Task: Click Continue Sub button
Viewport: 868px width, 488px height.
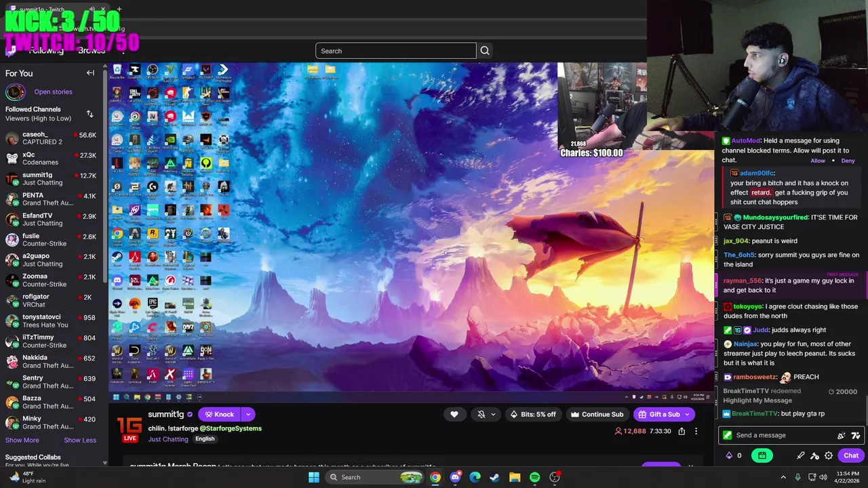Action: click(x=597, y=414)
